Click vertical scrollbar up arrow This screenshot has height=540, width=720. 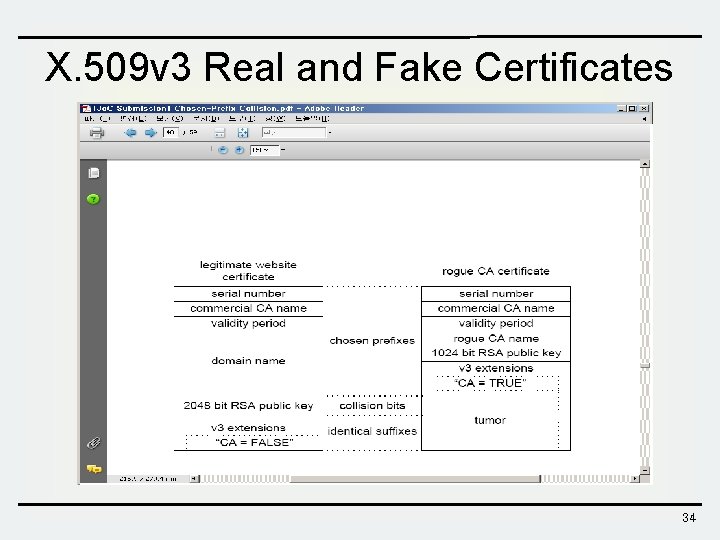pos(645,164)
